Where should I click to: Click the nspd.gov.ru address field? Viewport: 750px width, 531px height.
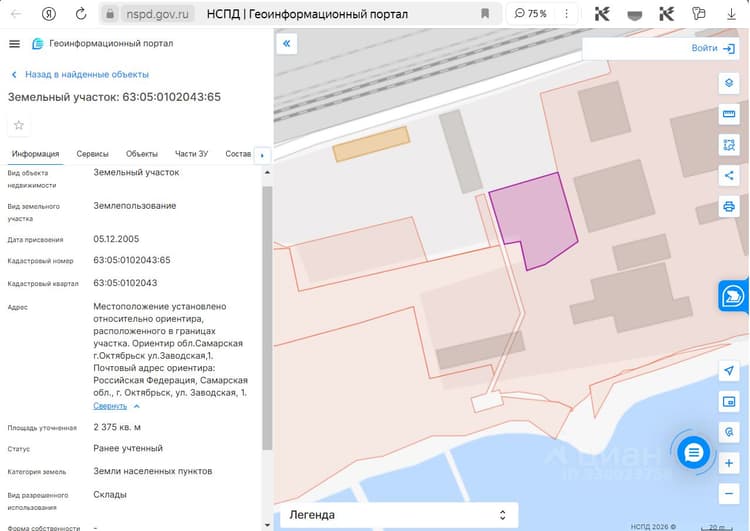tap(157, 14)
